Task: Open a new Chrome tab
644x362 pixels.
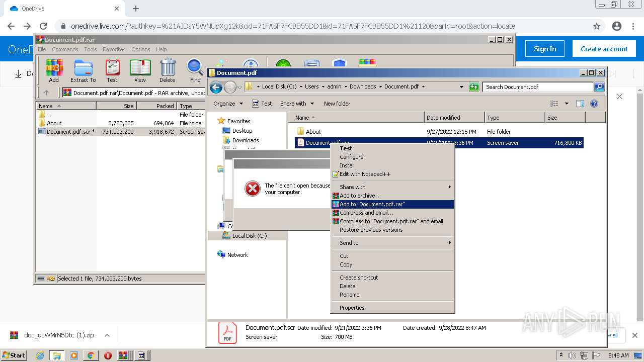Action: click(x=136, y=9)
